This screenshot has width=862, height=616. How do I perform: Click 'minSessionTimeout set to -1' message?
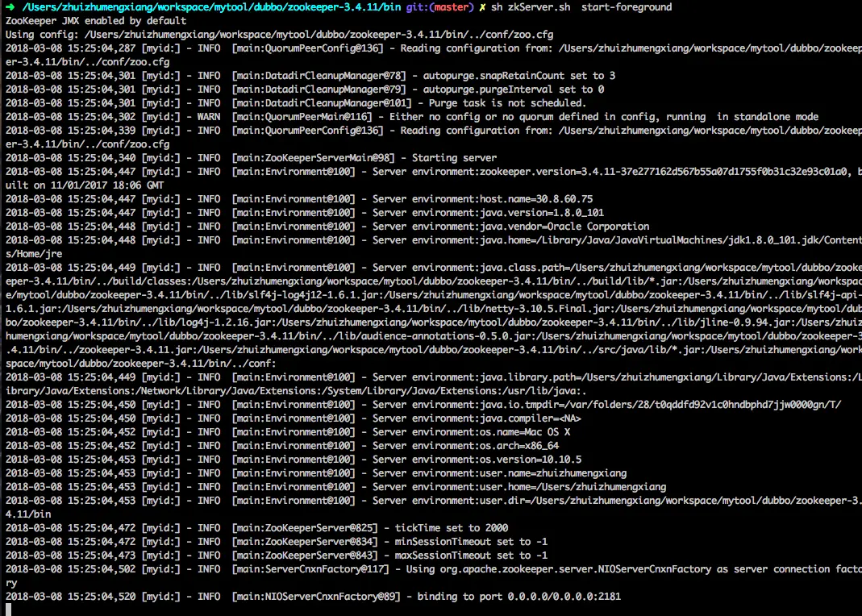tap(471, 542)
